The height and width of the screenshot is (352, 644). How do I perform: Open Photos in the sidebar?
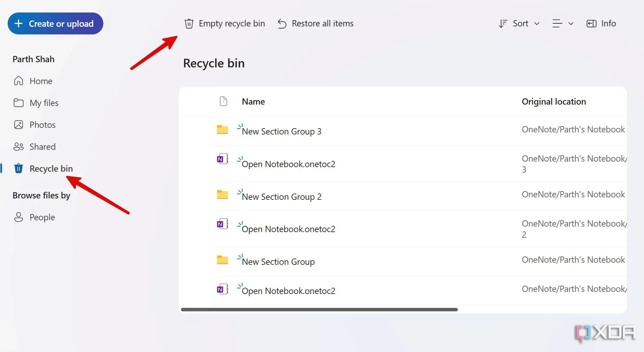pyautogui.click(x=42, y=125)
